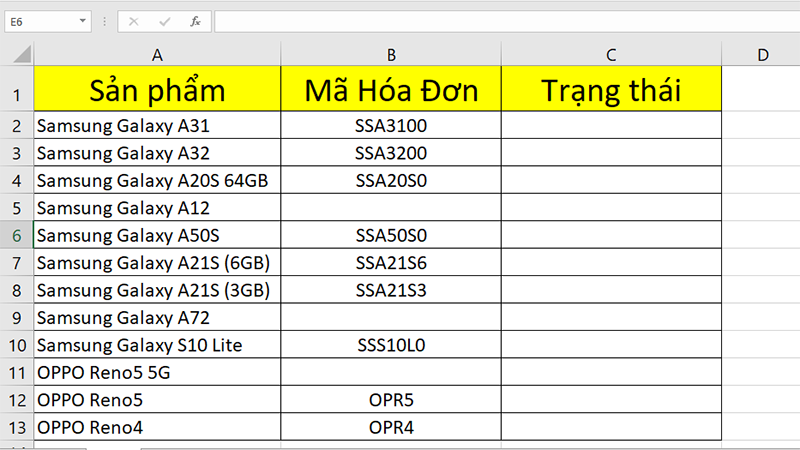Select cell 'Samsung Galaxy A12'
Image resolution: width=800 pixels, height=450 pixels.
pyautogui.click(x=157, y=208)
